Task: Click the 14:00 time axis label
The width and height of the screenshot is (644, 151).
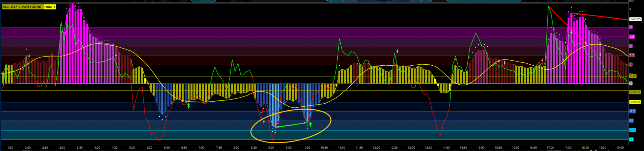Action: point(446,148)
